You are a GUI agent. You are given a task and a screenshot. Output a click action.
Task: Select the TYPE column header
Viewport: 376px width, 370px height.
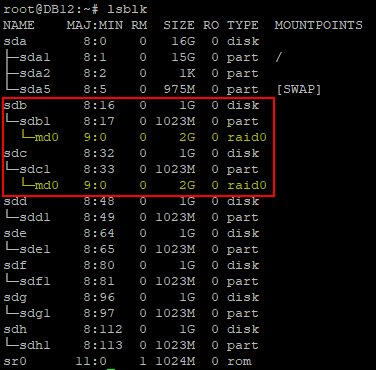click(x=243, y=25)
